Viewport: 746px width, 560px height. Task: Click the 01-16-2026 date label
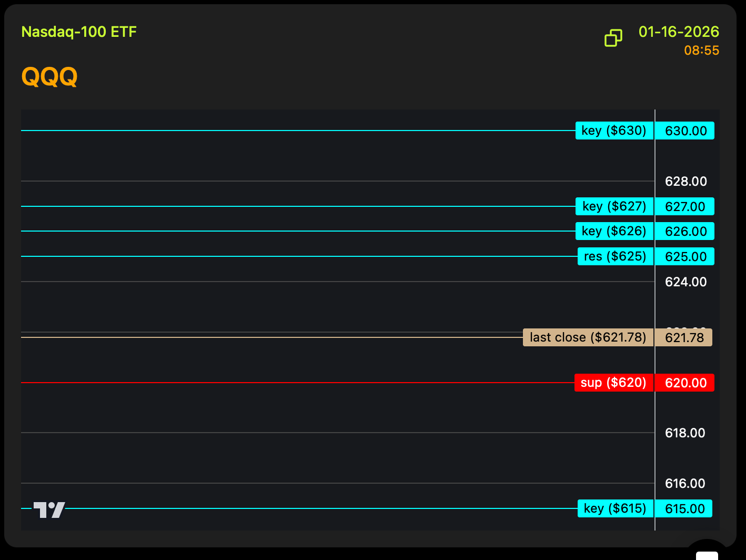coord(679,32)
